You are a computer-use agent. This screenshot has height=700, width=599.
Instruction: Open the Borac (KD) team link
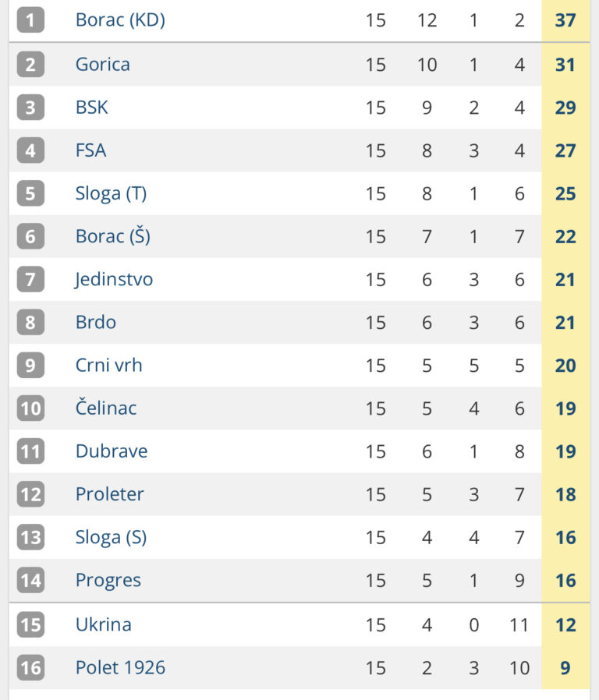(120, 20)
